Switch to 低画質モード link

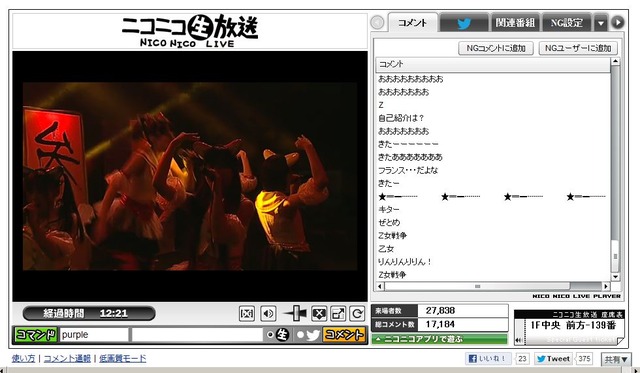pos(122,358)
